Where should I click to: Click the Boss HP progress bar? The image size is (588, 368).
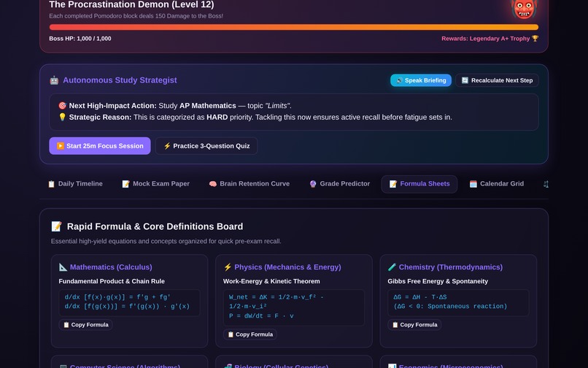[x=293, y=27]
